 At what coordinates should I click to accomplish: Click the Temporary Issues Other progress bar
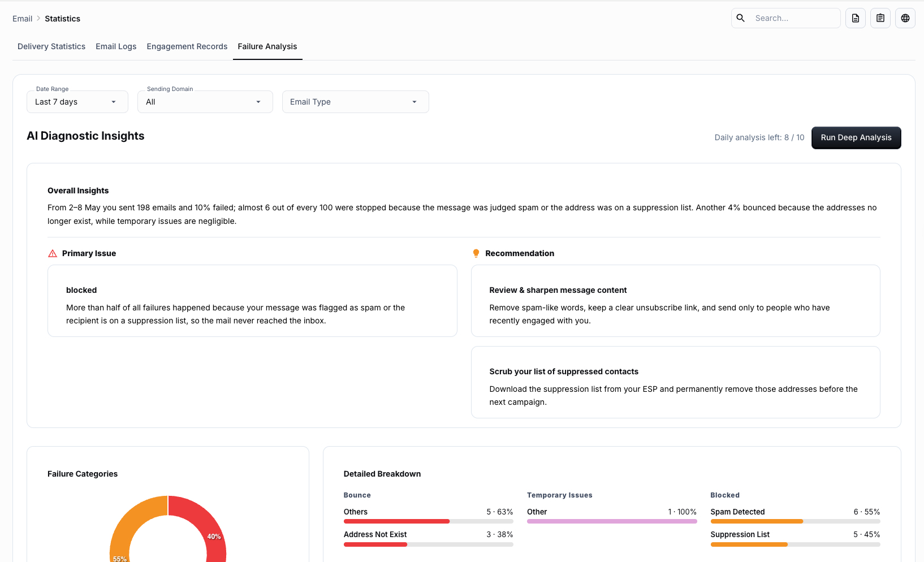click(x=612, y=521)
